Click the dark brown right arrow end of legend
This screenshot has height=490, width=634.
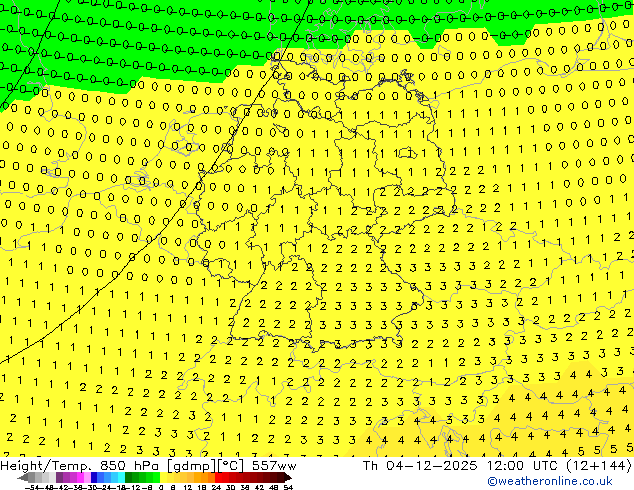pyautogui.click(x=288, y=478)
